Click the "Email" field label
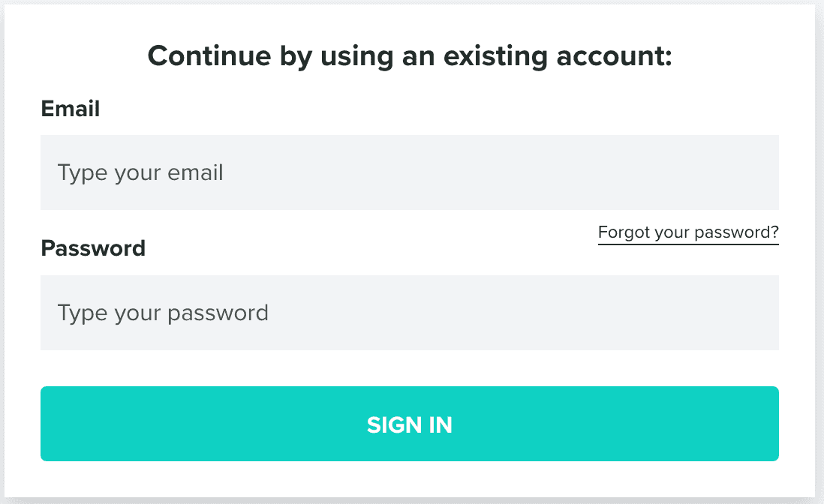Screen dimensions: 824x504 [71, 109]
